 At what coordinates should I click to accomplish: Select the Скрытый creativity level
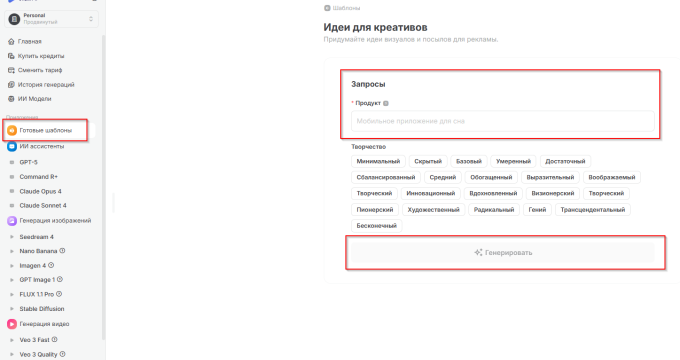(428, 161)
